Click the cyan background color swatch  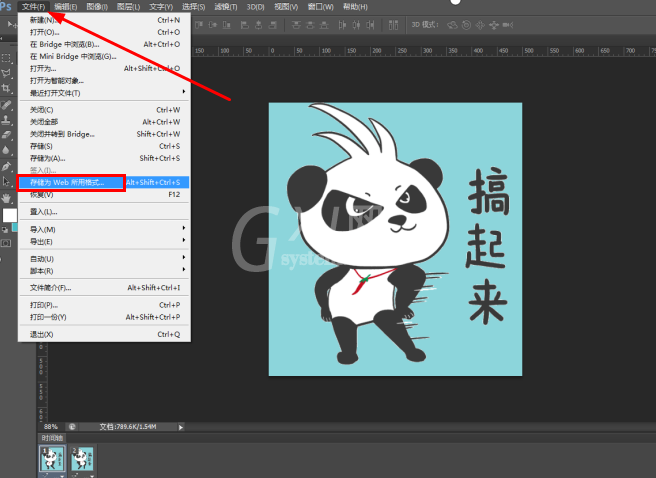15,227
